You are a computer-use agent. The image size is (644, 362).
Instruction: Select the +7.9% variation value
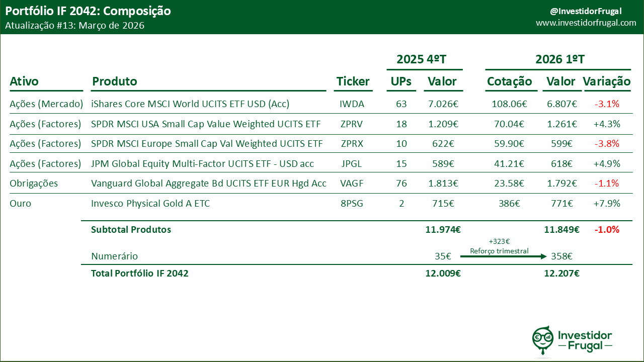tap(607, 204)
